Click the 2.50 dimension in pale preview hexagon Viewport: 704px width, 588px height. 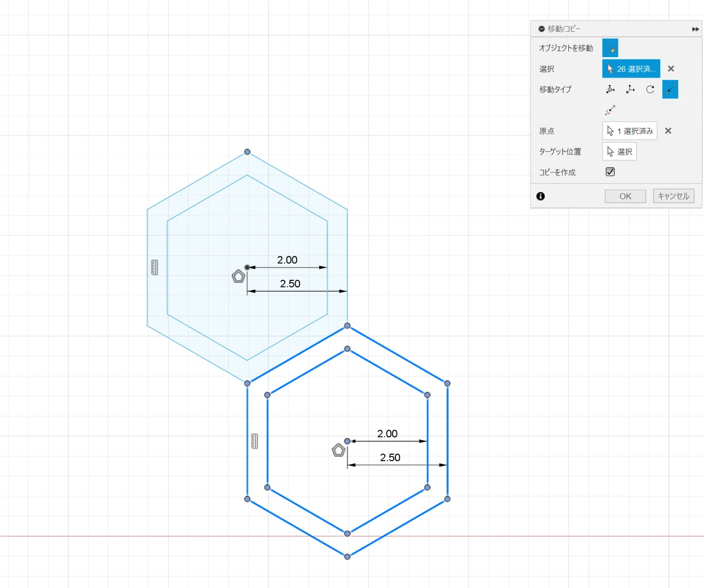click(290, 283)
